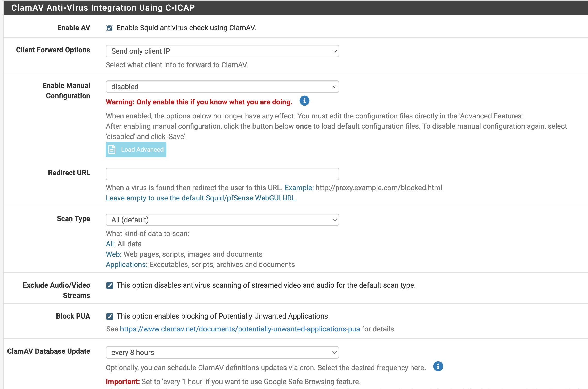Click the 'Web:' scan type description
Screen dimensions: 588x389
pyautogui.click(x=184, y=254)
